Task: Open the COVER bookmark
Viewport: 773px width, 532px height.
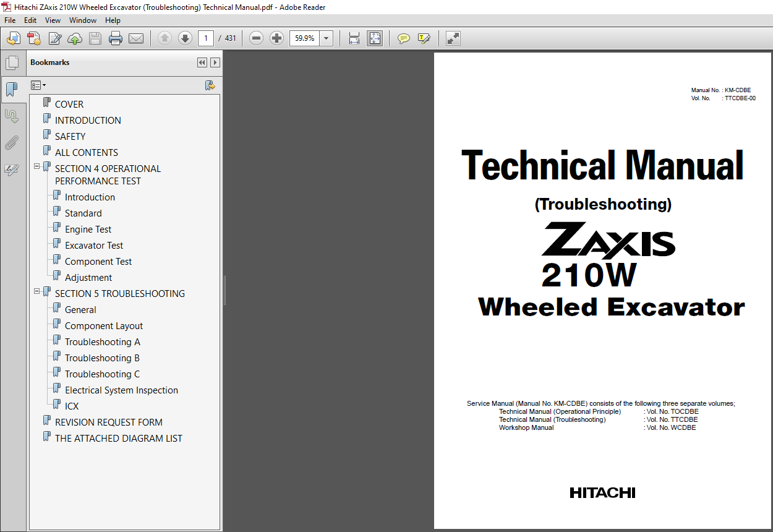Action: point(69,105)
